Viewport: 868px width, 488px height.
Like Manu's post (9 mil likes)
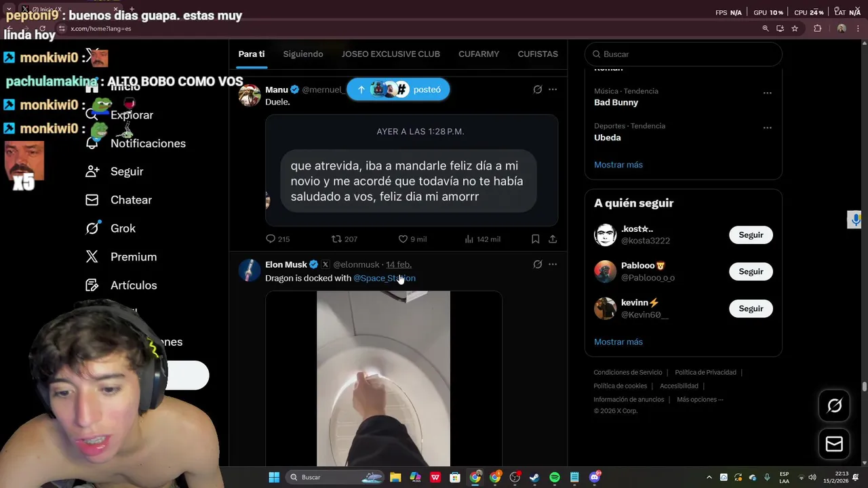click(x=412, y=239)
